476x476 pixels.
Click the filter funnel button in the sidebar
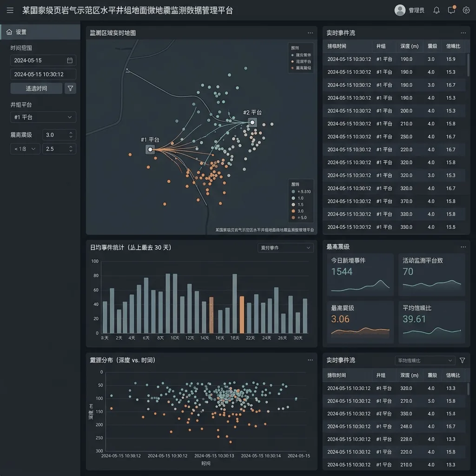[x=70, y=88]
